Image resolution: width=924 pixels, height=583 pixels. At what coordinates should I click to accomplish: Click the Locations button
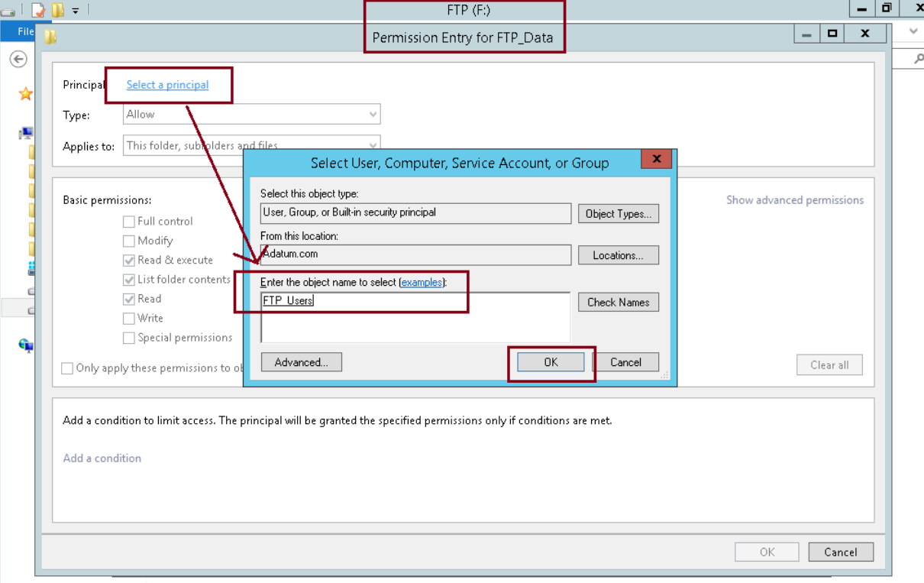click(x=619, y=255)
